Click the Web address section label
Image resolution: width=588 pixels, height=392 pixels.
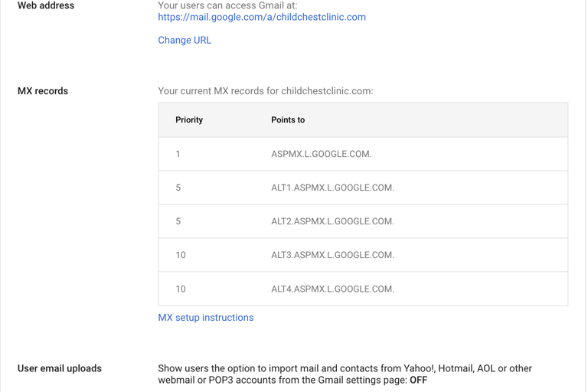(46, 6)
